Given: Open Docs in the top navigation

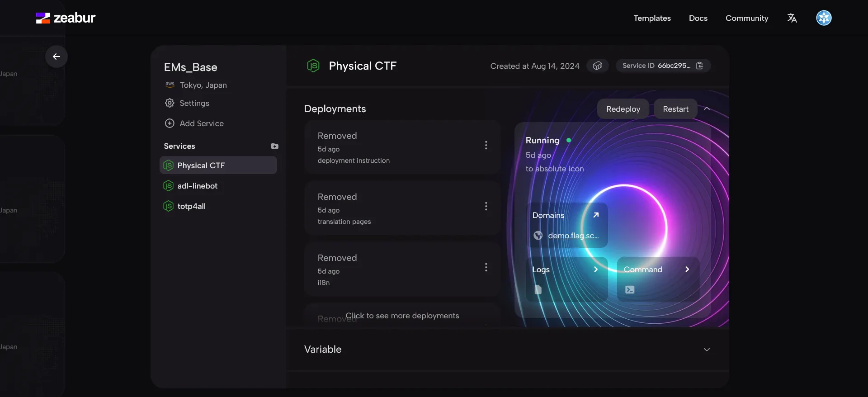Looking at the screenshot, I should [x=698, y=18].
